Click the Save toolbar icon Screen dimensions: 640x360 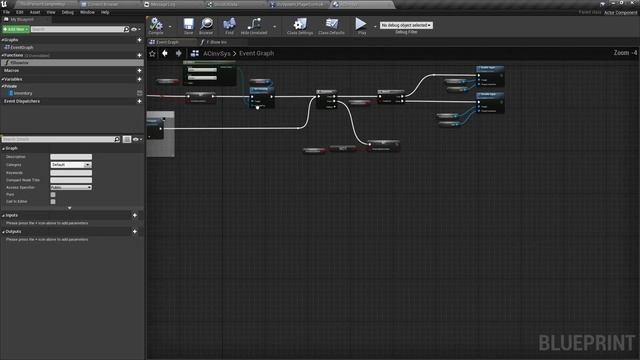pyautogui.click(x=188, y=25)
